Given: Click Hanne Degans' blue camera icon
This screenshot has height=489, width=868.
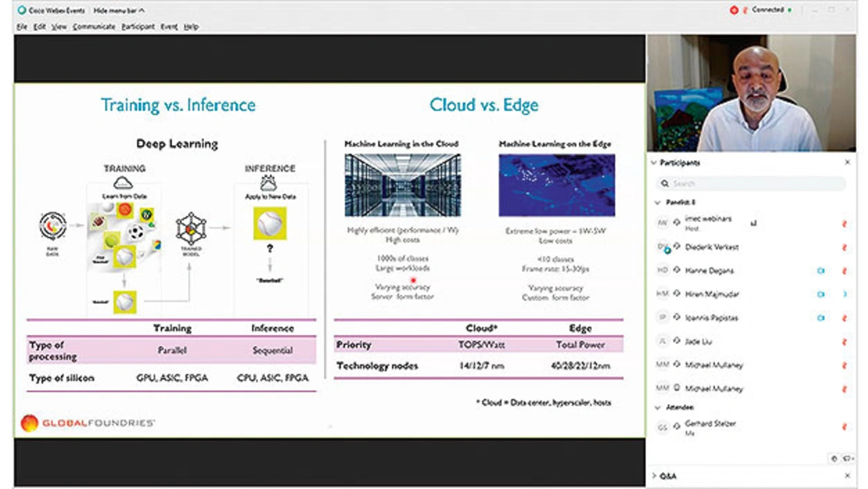Looking at the screenshot, I should (821, 271).
